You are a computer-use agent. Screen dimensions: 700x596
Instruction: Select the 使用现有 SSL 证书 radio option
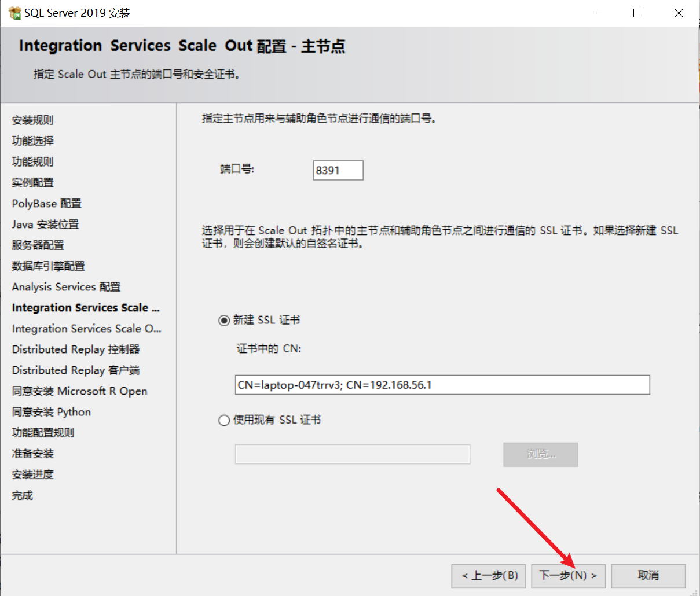pyautogui.click(x=224, y=421)
